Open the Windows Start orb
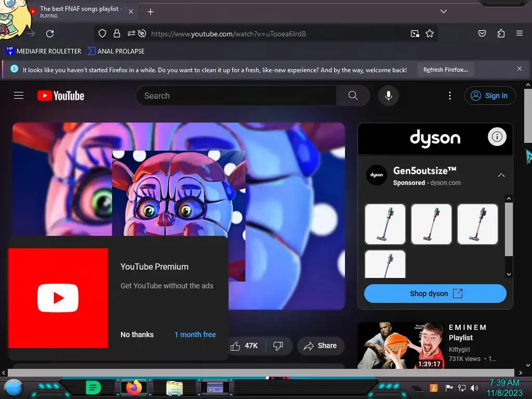The width and height of the screenshot is (532, 399). click(x=13, y=388)
